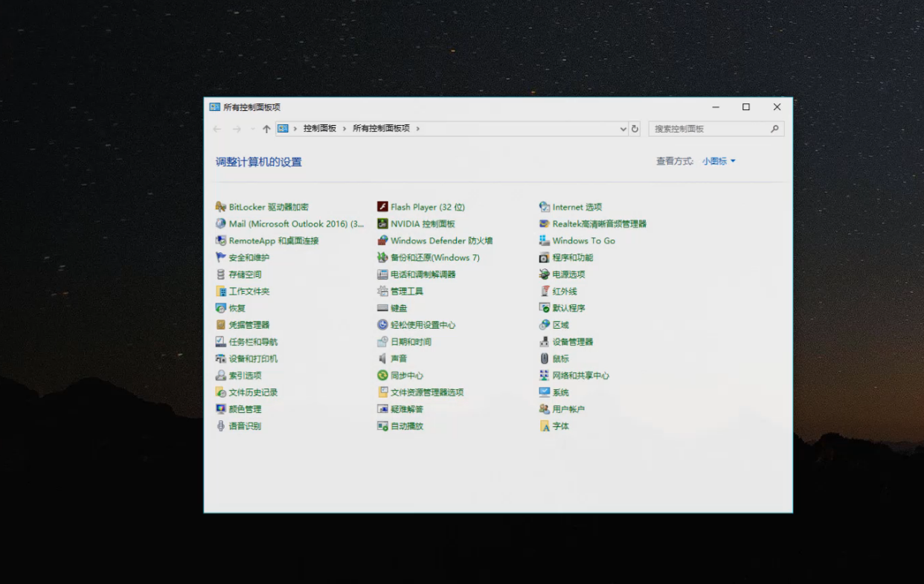Open the address bar history dropdown
This screenshot has height=584, width=924.
point(623,129)
